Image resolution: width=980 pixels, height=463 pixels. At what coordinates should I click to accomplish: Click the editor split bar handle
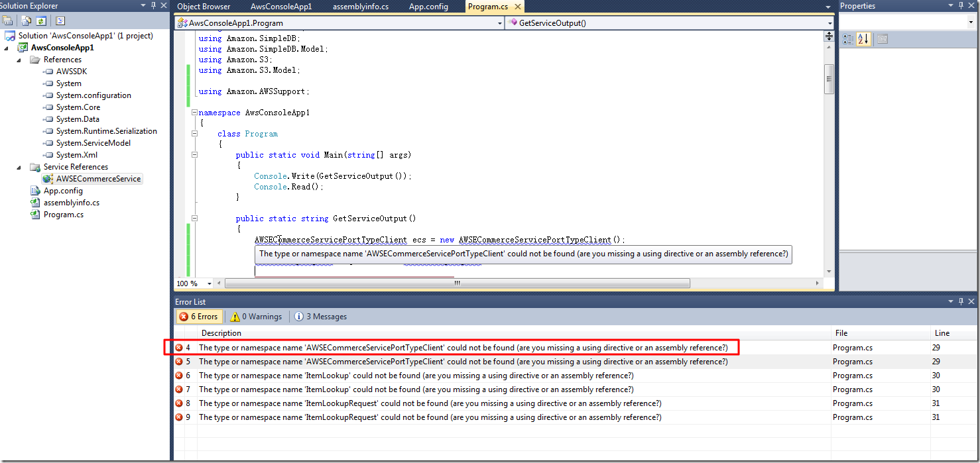(x=829, y=36)
